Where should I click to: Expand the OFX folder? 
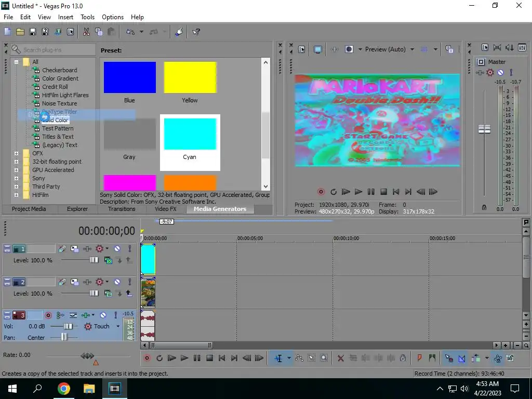16,153
